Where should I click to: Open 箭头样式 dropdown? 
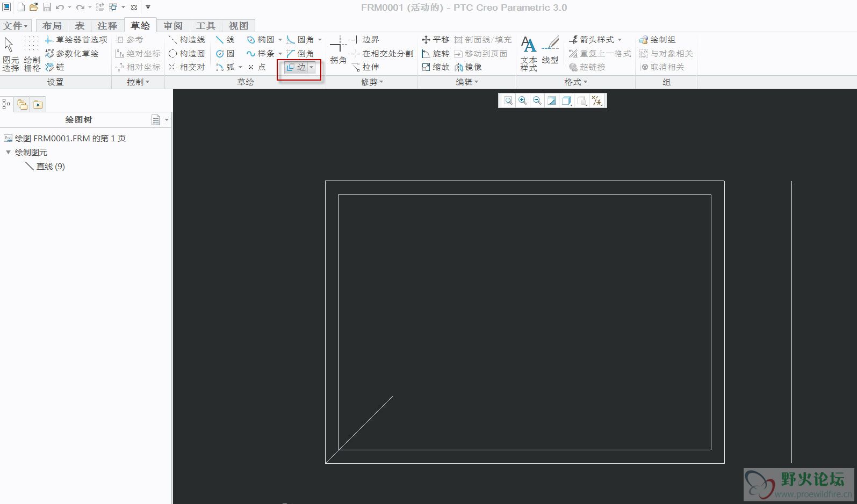pyautogui.click(x=595, y=40)
